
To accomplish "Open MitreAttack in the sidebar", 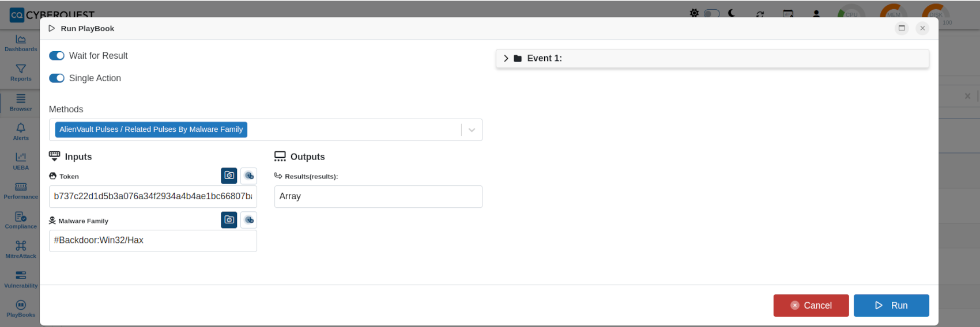I will [x=21, y=249].
